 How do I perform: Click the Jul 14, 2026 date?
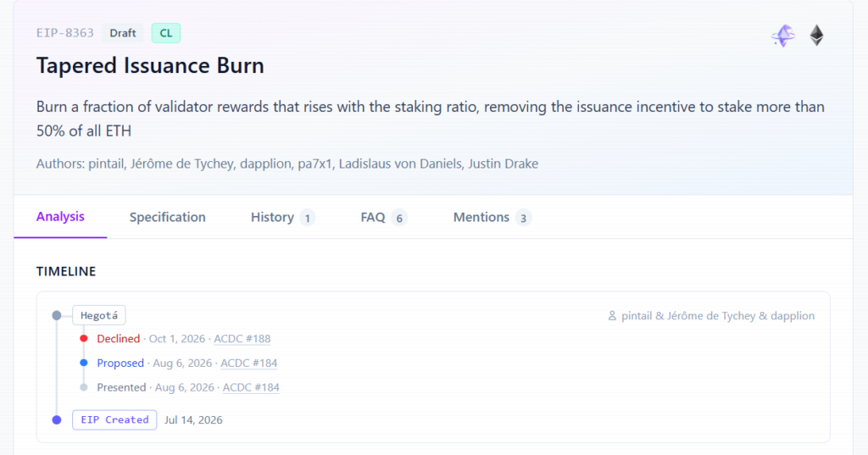(193, 419)
